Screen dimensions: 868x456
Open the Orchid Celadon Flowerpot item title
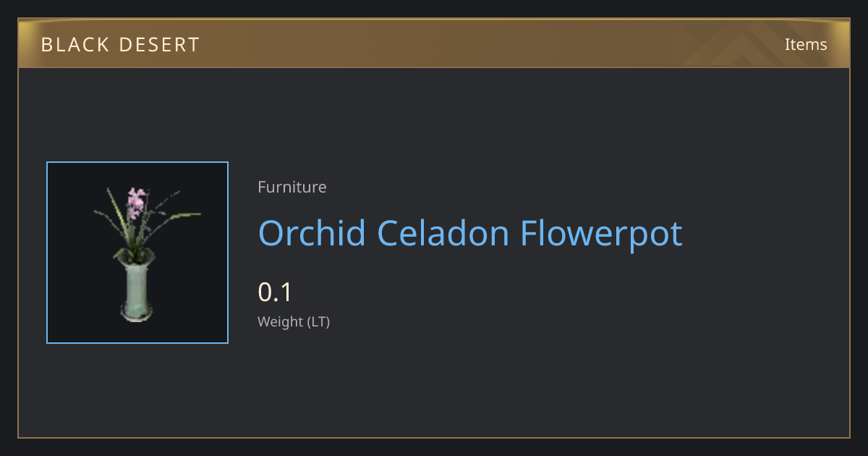pos(470,233)
